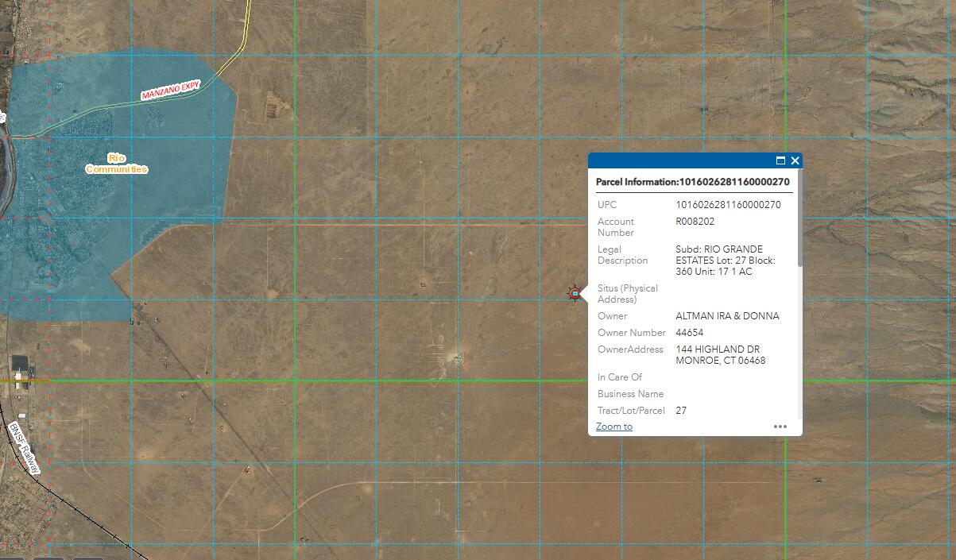Maximize the Parcel Information popup
The height and width of the screenshot is (560, 956).
[780, 160]
